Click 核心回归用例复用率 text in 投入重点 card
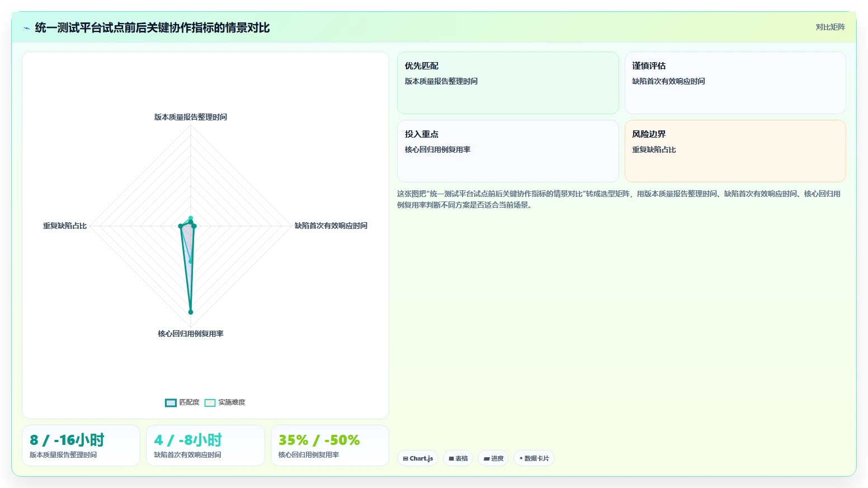Image resolution: width=868 pixels, height=488 pixels. point(437,149)
